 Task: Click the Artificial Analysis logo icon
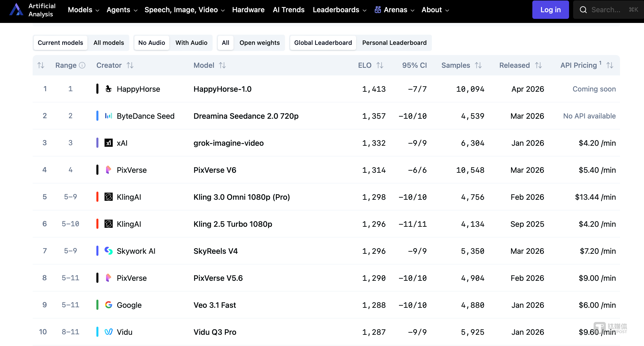(16, 10)
